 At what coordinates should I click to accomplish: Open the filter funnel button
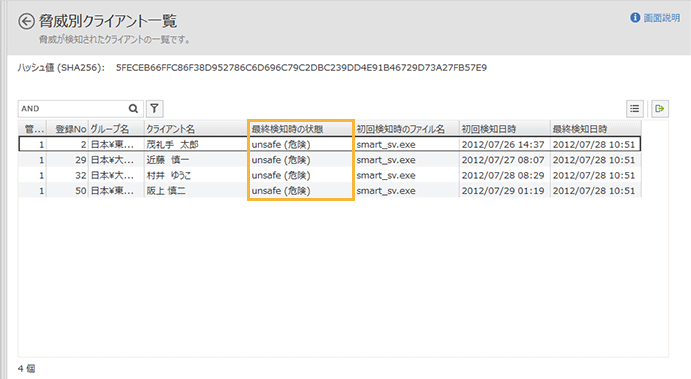coord(154,108)
